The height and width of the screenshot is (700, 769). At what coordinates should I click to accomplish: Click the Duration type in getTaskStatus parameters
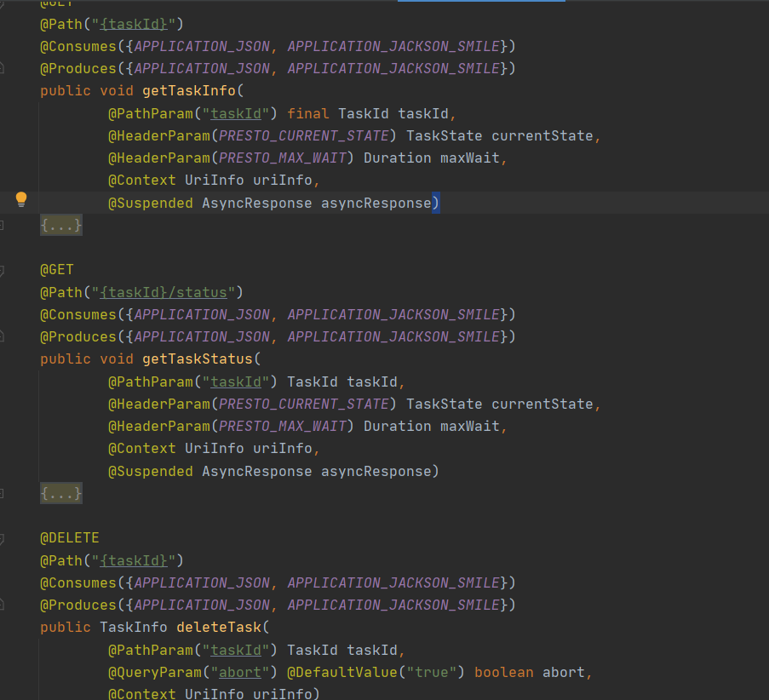[x=397, y=427]
